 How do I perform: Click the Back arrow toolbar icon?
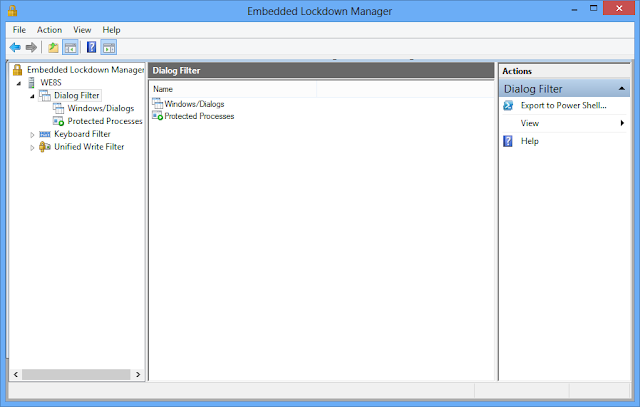pyautogui.click(x=15, y=47)
